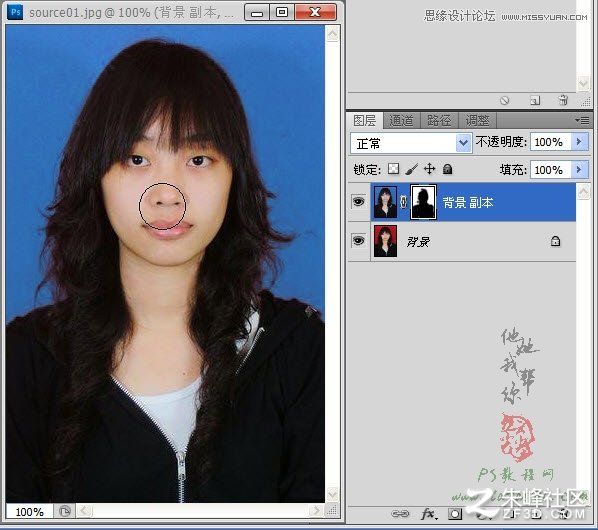
Task: Click the lock all padlock icon
Action: [447, 169]
